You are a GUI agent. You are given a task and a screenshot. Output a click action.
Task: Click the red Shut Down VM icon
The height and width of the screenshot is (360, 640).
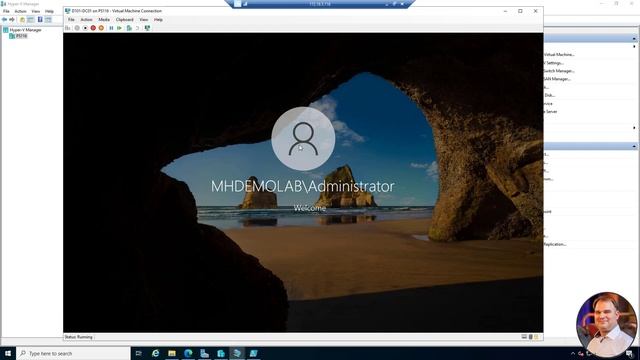coord(93,28)
